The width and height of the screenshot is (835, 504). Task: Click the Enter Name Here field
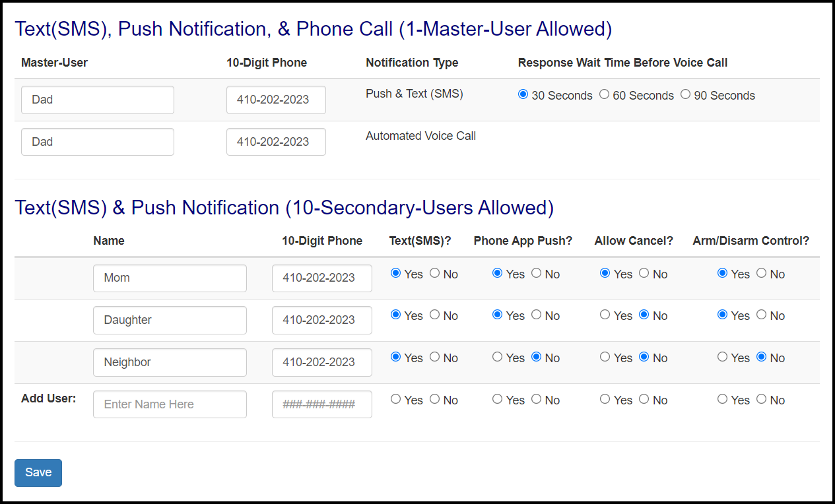[x=170, y=404]
